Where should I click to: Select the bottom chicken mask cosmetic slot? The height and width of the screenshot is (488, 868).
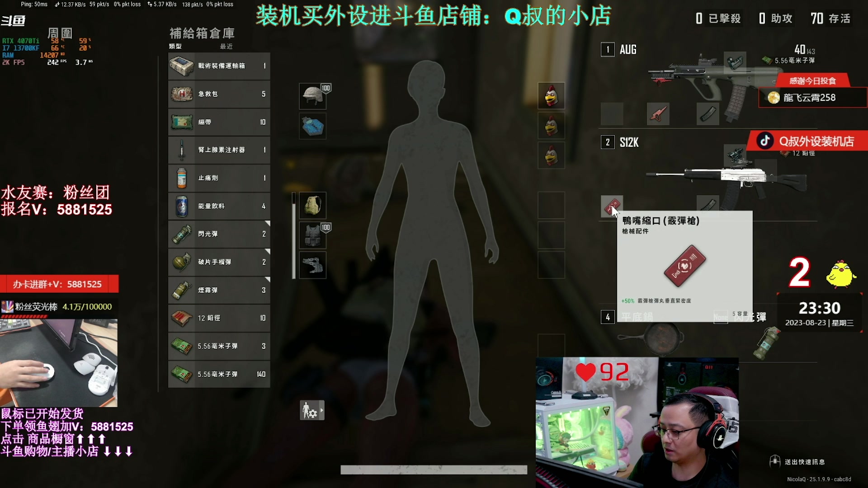point(551,155)
